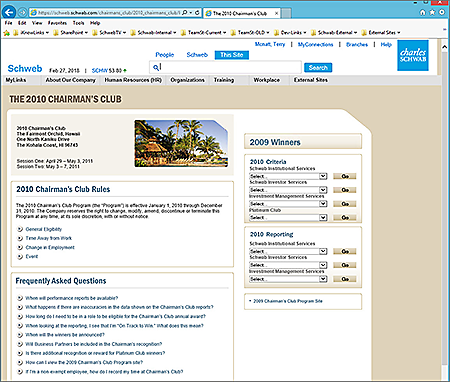This screenshot has width=450, height=382.
Task: Open 2010 Criteria Schwab Institutional Services dropdown
Action: pos(288,176)
